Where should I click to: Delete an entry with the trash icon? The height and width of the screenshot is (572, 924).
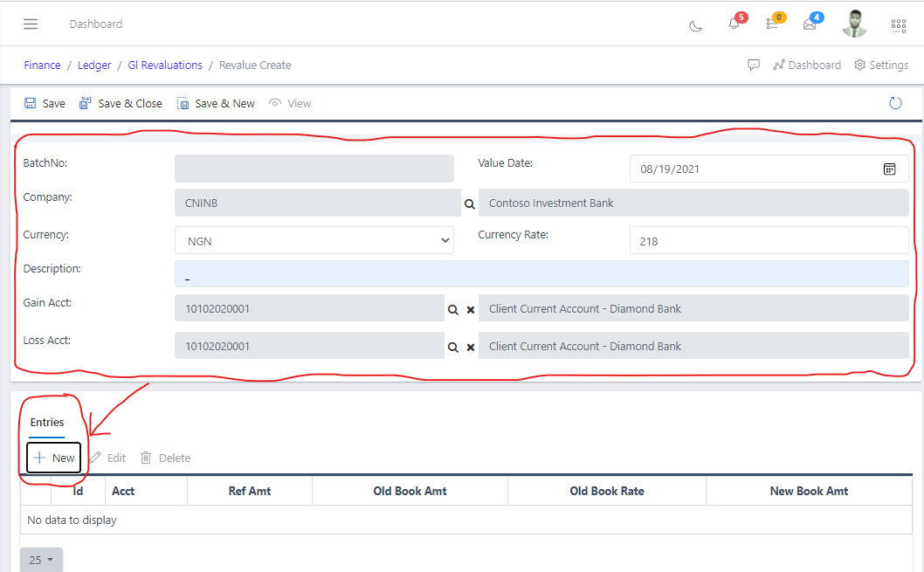[x=165, y=458]
